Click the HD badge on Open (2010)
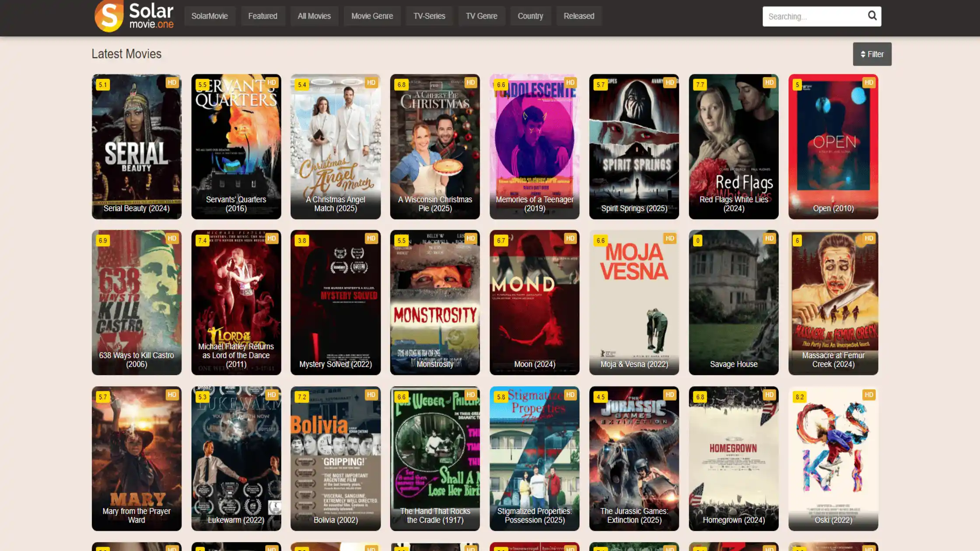Screen dimensions: 980x551 point(868,82)
